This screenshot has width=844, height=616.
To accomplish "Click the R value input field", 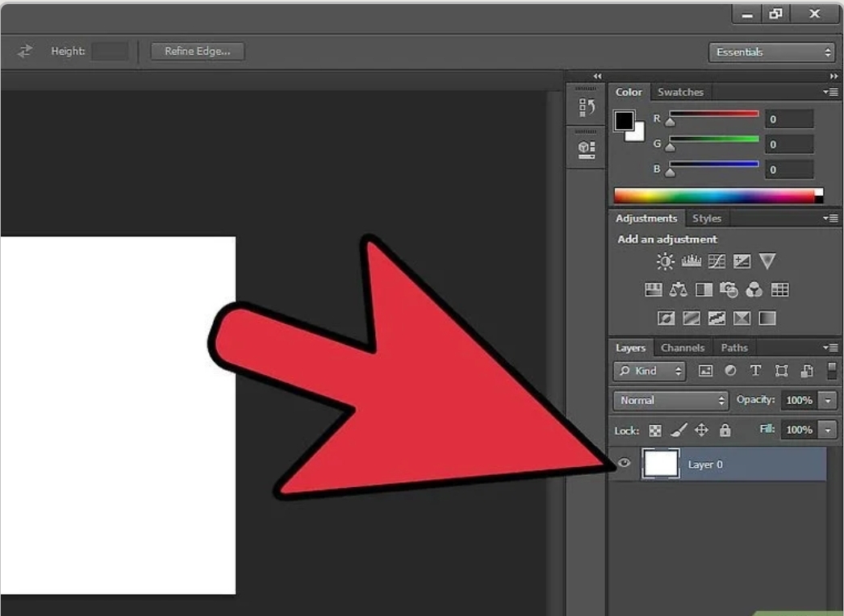I will point(789,119).
